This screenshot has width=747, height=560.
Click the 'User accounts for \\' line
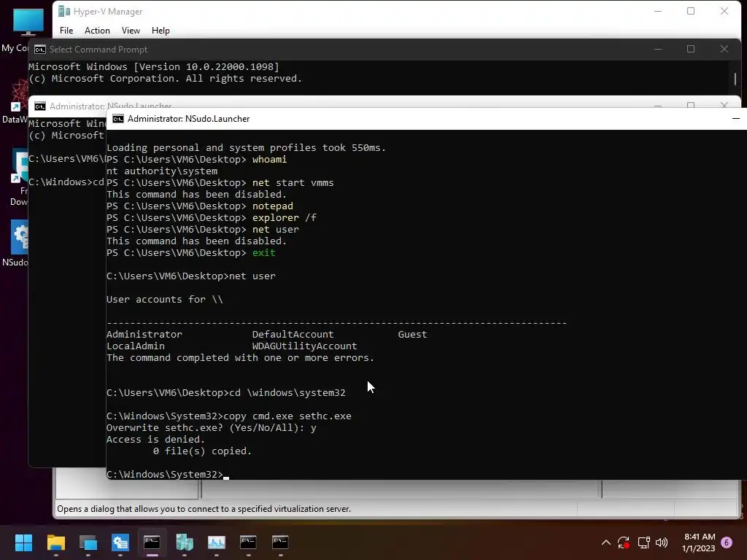pyautogui.click(x=165, y=300)
